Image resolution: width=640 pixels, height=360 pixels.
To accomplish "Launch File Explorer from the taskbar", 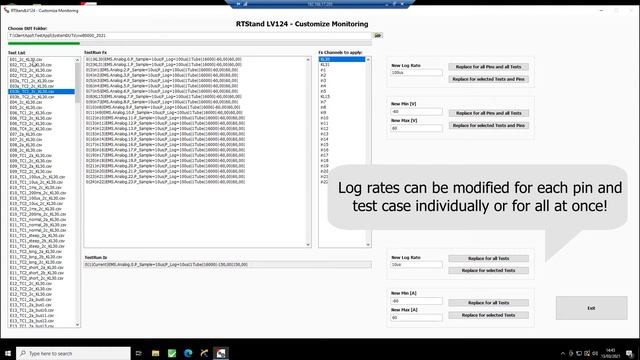I will tap(156, 353).
